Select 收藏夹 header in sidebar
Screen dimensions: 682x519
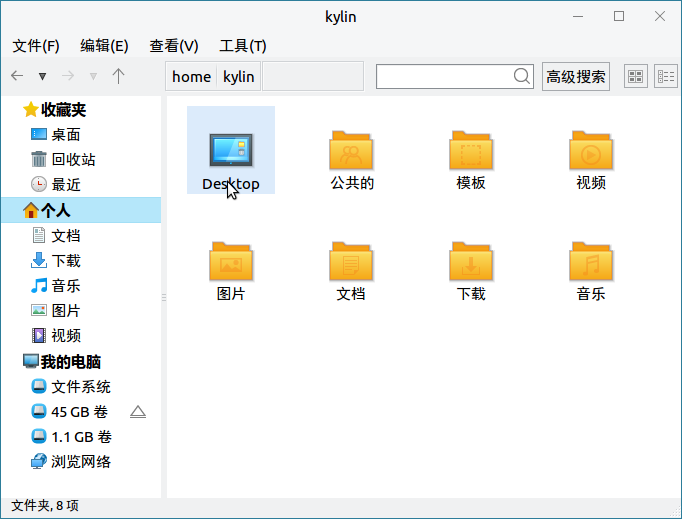[54, 110]
